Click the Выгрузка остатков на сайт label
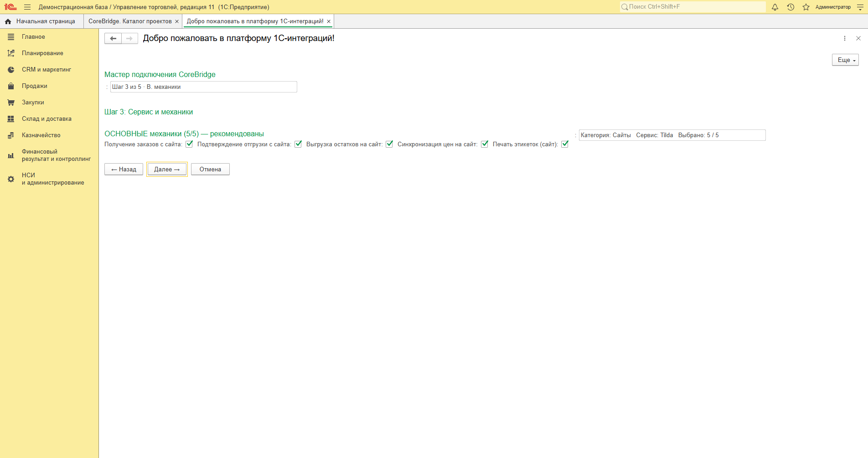The height and width of the screenshot is (458, 868). coord(344,144)
